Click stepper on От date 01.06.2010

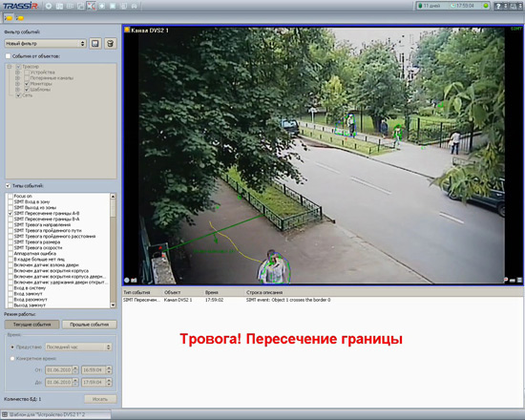point(75,369)
